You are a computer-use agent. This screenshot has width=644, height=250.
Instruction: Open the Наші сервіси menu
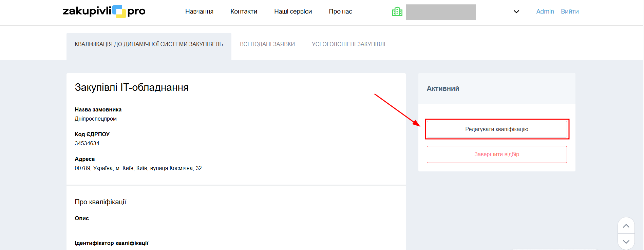pyautogui.click(x=293, y=12)
